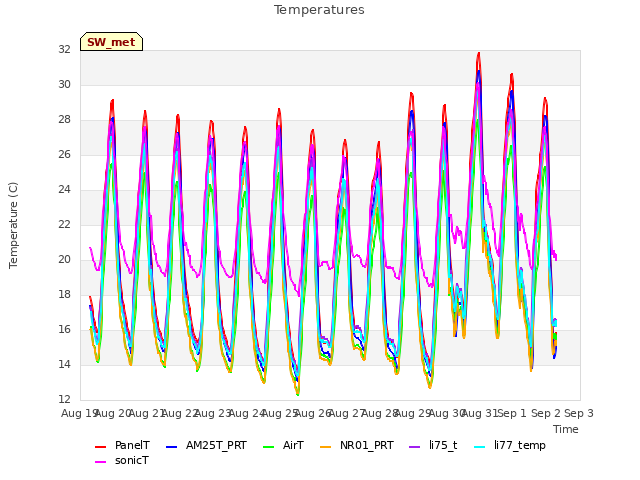Click the 30 y-axis tick label

[x=64, y=84]
